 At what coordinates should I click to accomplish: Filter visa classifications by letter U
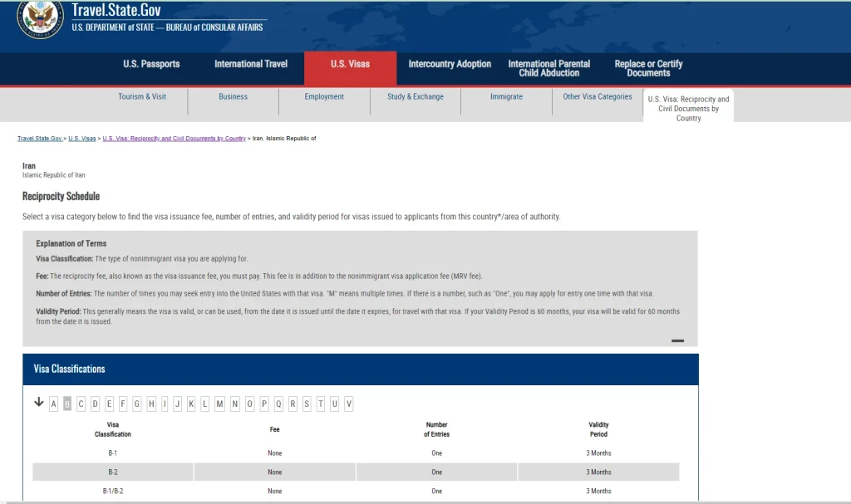click(x=334, y=404)
